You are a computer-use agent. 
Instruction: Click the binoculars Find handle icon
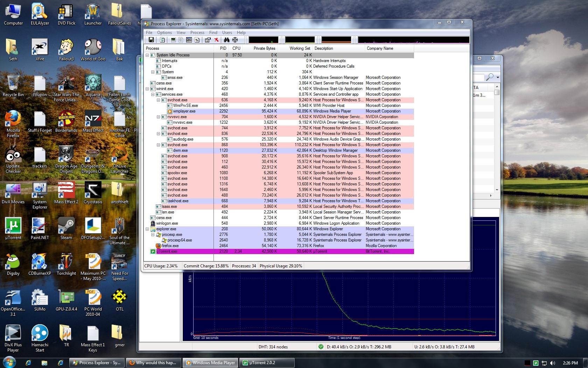[x=226, y=40]
